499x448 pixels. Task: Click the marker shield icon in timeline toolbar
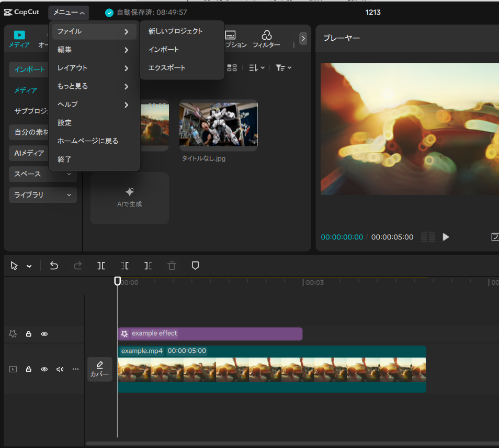point(195,266)
